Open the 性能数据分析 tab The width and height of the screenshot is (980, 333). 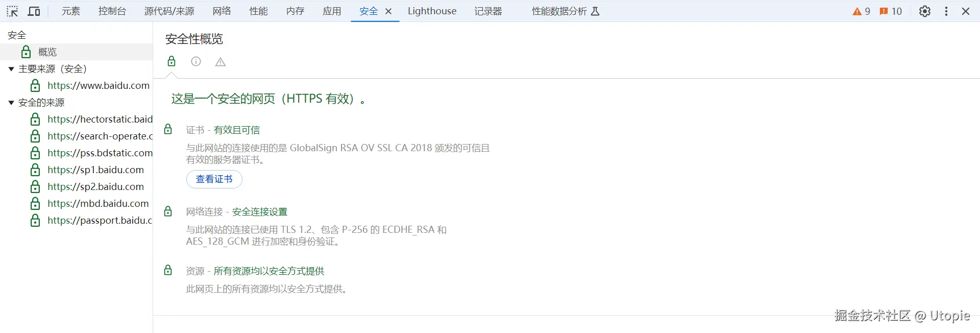(x=559, y=11)
